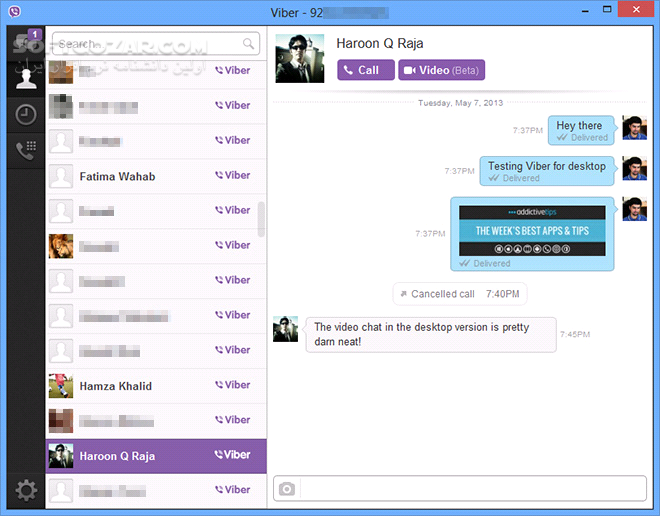Viewport: 660px width, 516px height.
Task: Click the camera attach photo icon
Action: (287, 489)
